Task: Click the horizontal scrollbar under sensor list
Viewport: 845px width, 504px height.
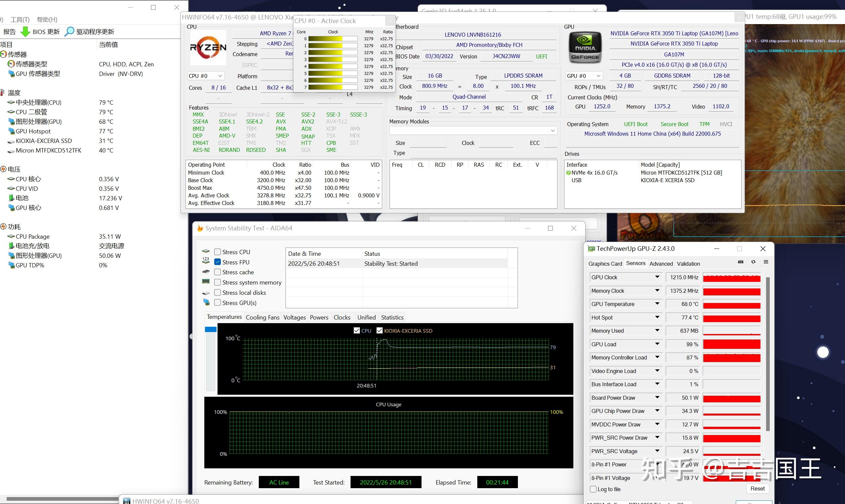Action: pyautogui.click(x=63, y=499)
